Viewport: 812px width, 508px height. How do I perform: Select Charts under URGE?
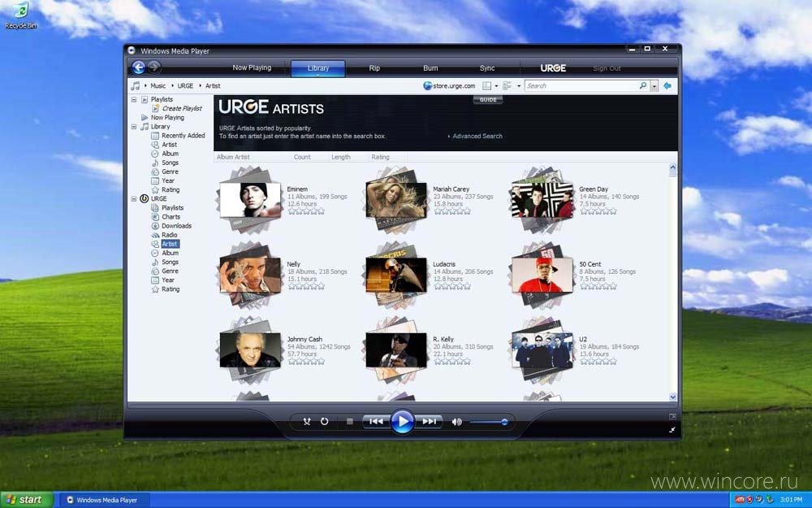[x=171, y=217]
